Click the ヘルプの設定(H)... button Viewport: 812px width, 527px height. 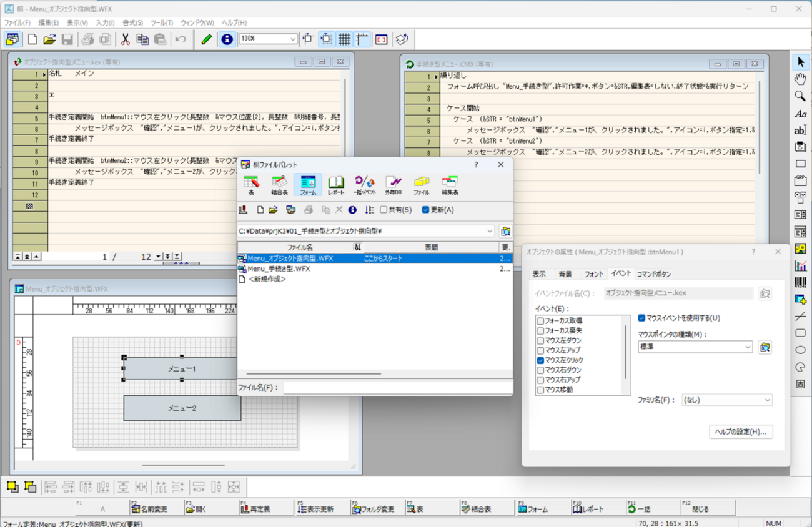coord(741,431)
